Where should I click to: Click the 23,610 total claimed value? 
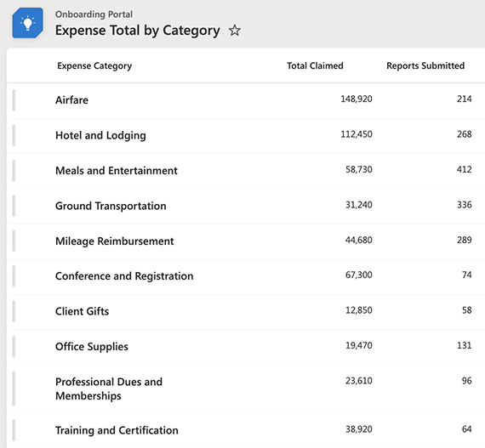[x=359, y=381]
